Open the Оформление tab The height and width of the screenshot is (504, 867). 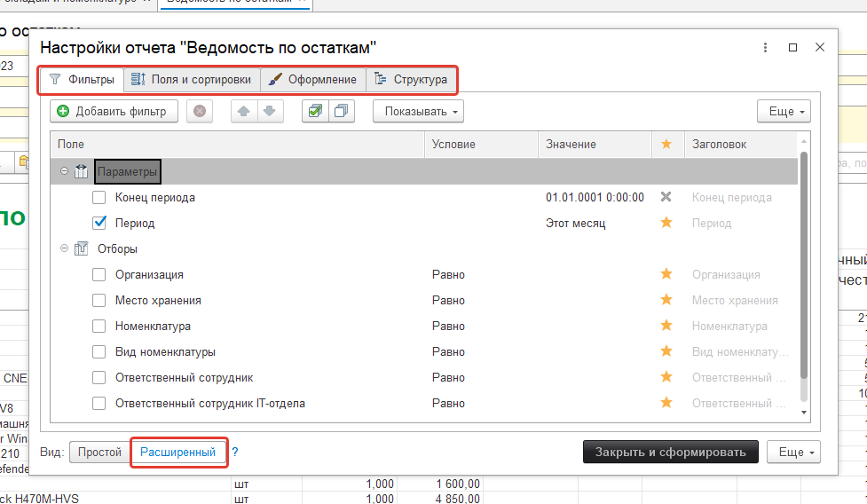pyautogui.click(x=313, y=80)
